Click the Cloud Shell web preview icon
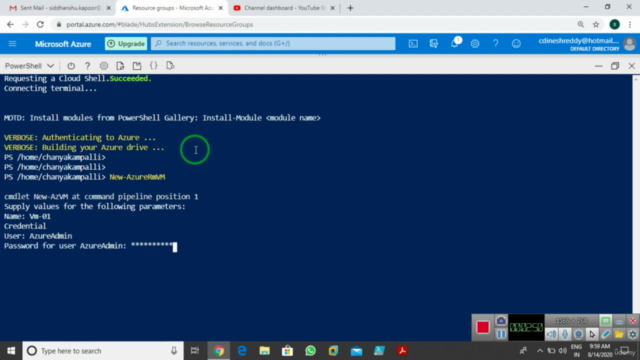This screenshot has width=640, height=360. tap(170, 66)
